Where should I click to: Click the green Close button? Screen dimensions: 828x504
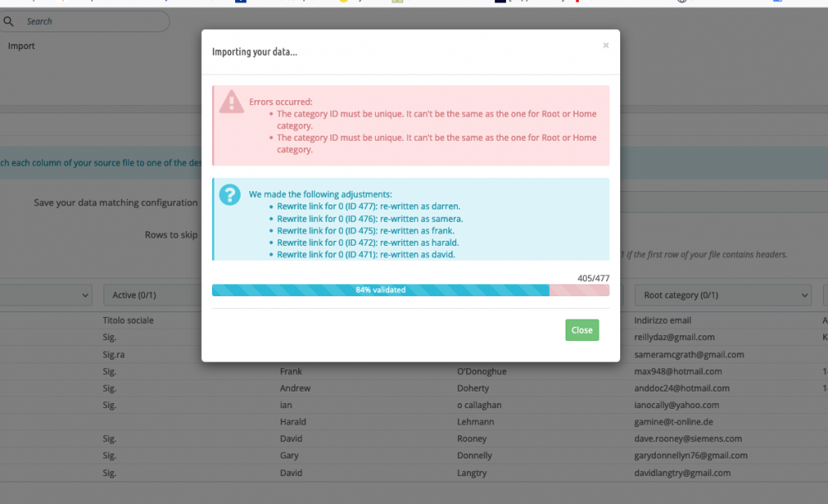coord(582,330)
